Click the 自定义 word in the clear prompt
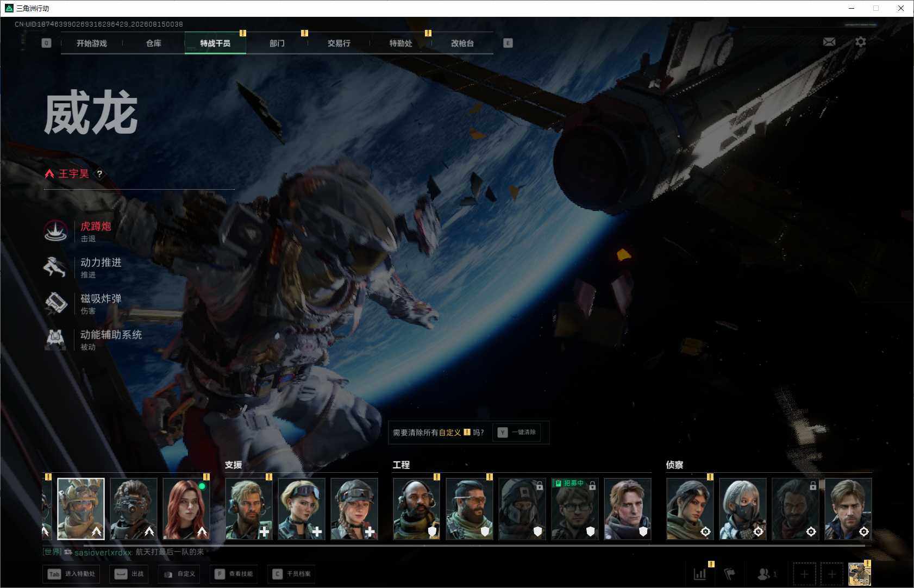This screenshot has height=588, width=914. (x=450, y=433)
